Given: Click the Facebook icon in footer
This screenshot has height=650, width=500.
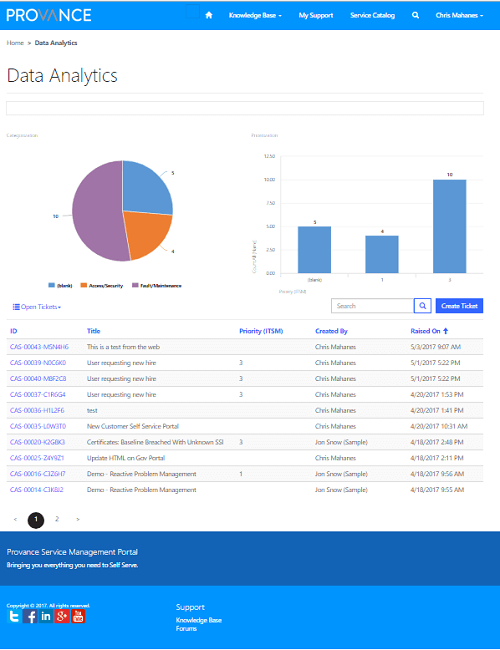Looking at the screenshot, I should 30,616.
